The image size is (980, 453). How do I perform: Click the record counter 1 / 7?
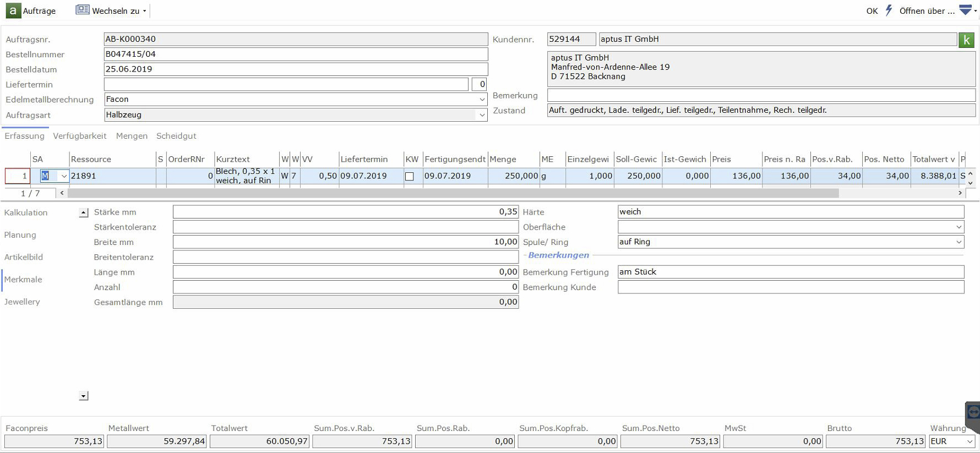tap(30, 194)
